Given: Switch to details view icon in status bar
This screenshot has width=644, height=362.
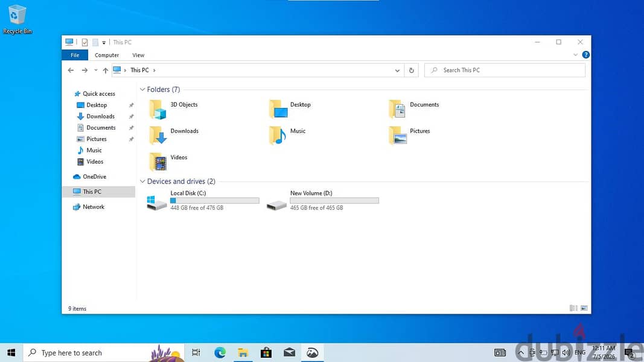Looking at the screenshot, I should [573, 308].
